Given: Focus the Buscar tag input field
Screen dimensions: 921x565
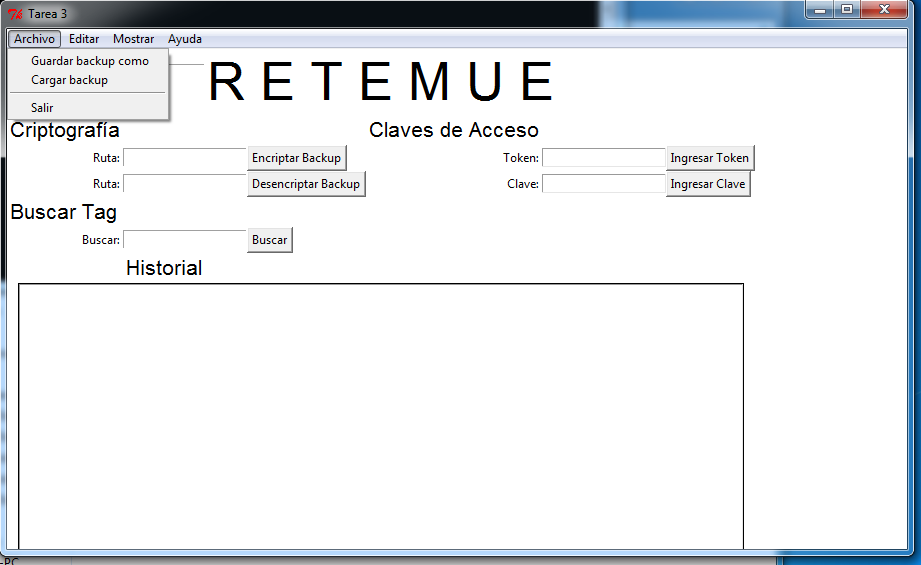Looking at the screenshot, I should pos(184,240).
